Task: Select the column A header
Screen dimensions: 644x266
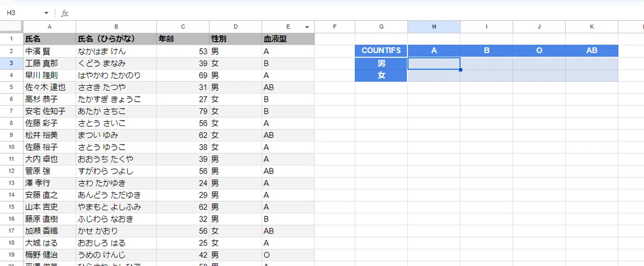Action: pyautogui.click(x=49, y=27)
